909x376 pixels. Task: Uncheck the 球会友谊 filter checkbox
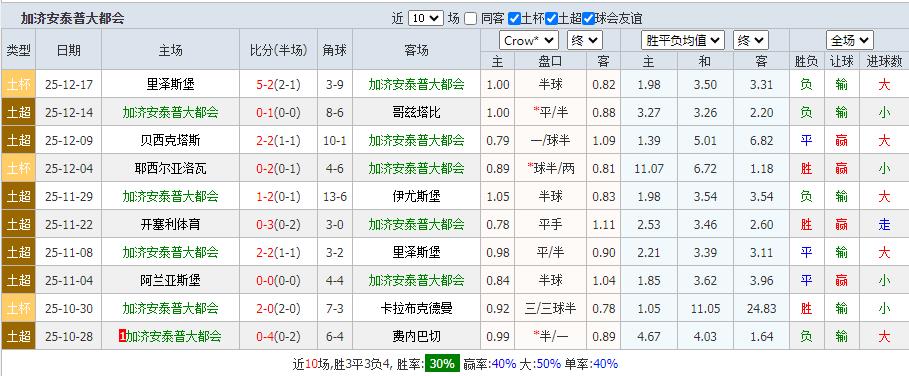[x=588, y=19]
